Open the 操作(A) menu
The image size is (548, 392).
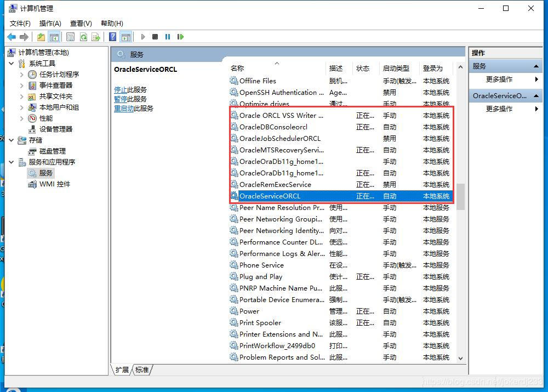click(50, 24)
